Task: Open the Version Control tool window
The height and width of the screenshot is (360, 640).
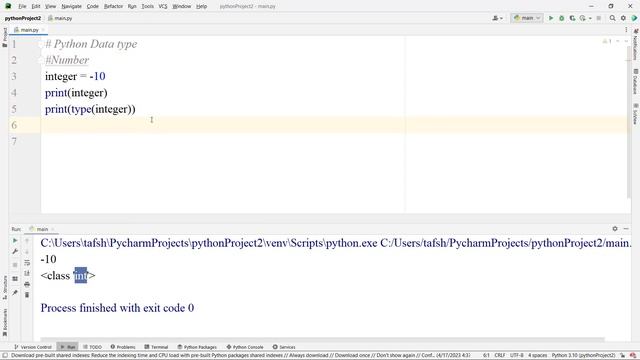Action: coord(33,347)
